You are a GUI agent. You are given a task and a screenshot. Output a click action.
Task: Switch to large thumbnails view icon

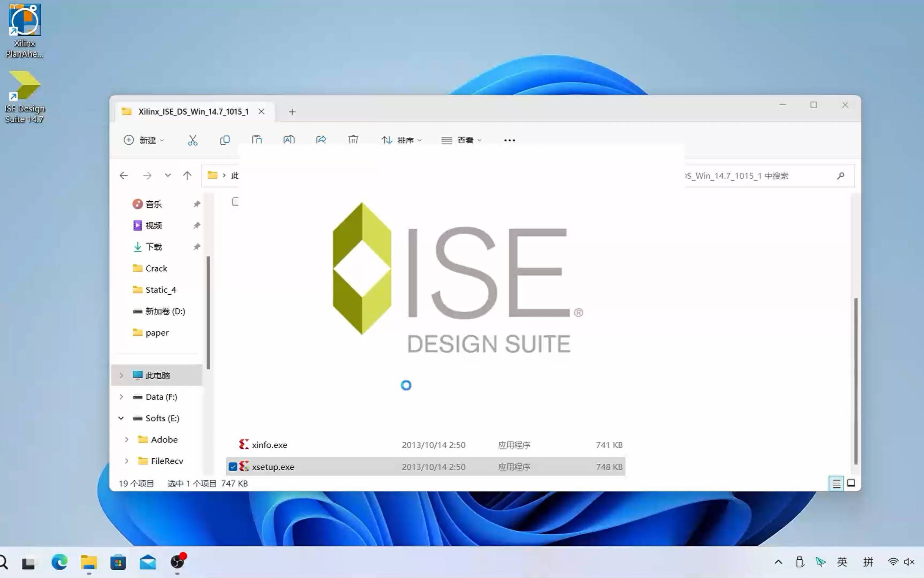(851, 483)
